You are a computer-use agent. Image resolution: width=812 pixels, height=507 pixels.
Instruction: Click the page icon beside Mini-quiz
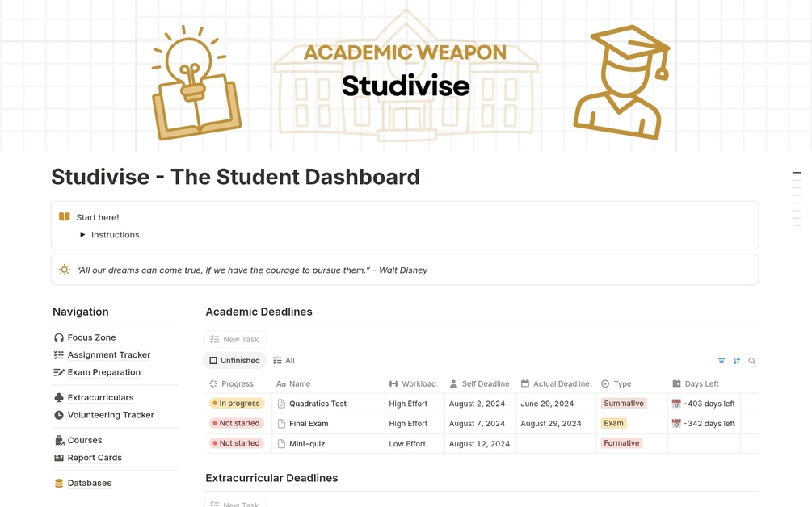coord(281,443)
